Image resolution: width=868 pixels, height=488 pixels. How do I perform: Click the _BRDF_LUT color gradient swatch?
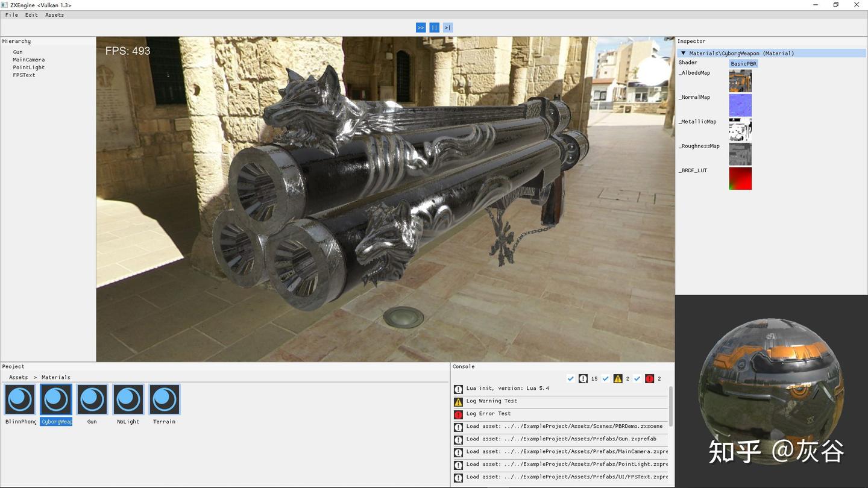click(740, 178)
